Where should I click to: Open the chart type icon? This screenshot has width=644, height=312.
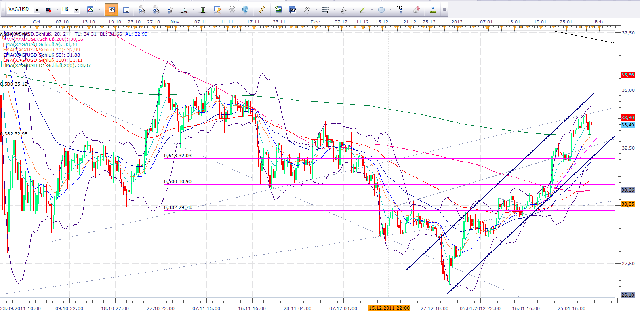pos(90,9)
